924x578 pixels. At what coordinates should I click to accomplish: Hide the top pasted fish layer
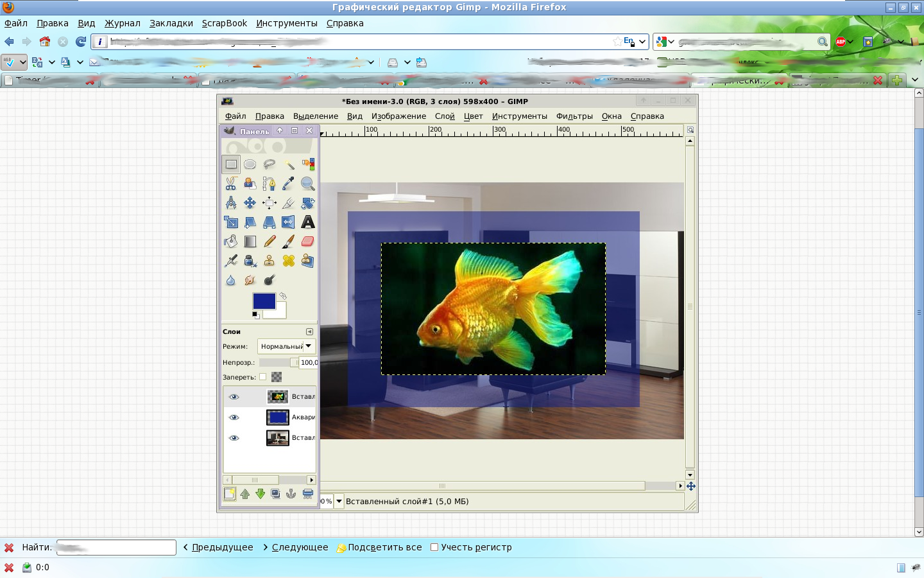tap(234, 397)
